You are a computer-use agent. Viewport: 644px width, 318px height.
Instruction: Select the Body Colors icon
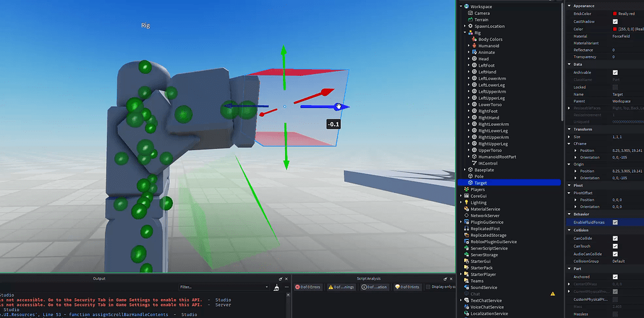474,40
